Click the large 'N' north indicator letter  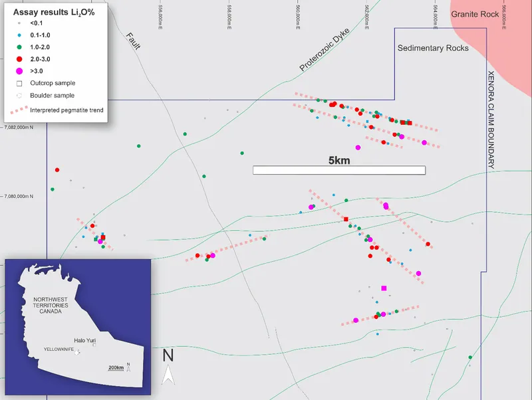pos(168,355)
